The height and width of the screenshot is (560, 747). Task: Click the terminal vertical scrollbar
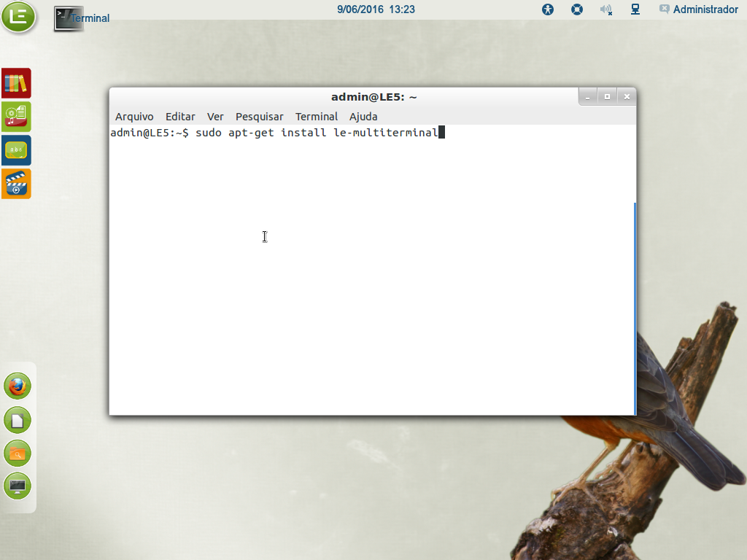635,308
